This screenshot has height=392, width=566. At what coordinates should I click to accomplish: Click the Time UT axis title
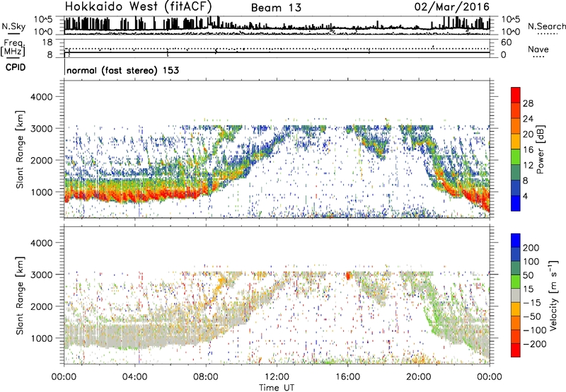pos(277,388)
